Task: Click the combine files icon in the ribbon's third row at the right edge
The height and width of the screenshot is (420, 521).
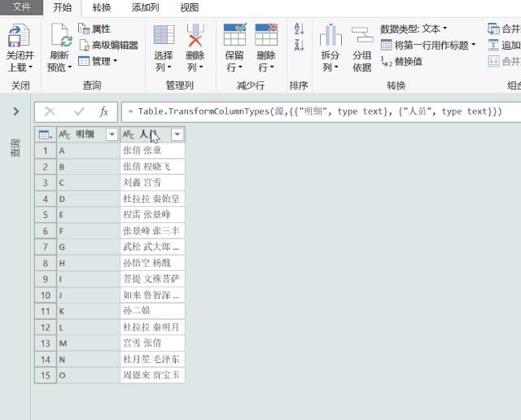Action: point(494,61)
